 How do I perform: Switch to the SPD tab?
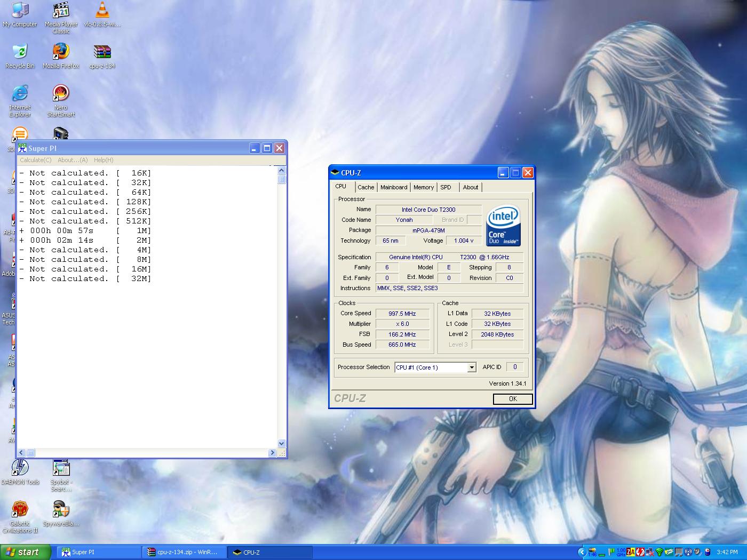pos(446,187)
